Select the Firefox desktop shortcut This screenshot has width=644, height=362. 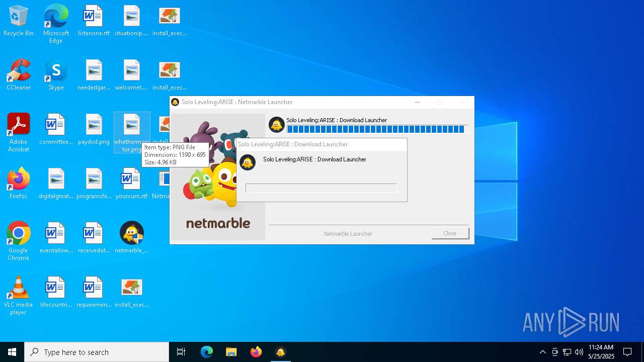point(19,184)
